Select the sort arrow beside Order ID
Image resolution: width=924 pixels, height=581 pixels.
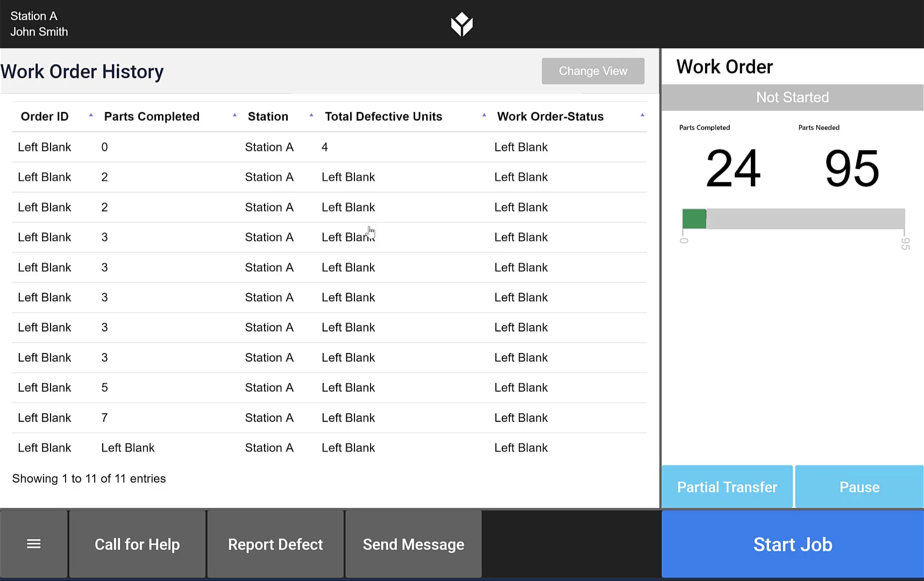90,115
